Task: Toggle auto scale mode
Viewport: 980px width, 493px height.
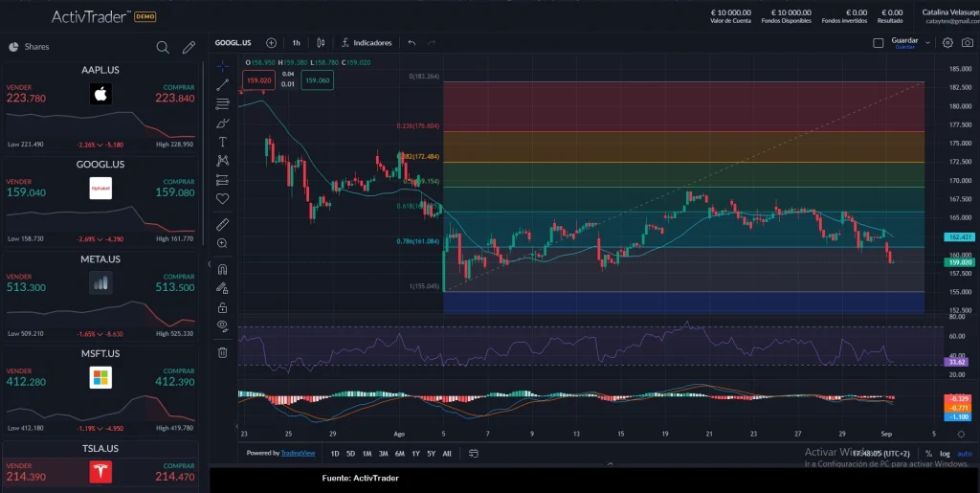Action: tap(965, 454)
